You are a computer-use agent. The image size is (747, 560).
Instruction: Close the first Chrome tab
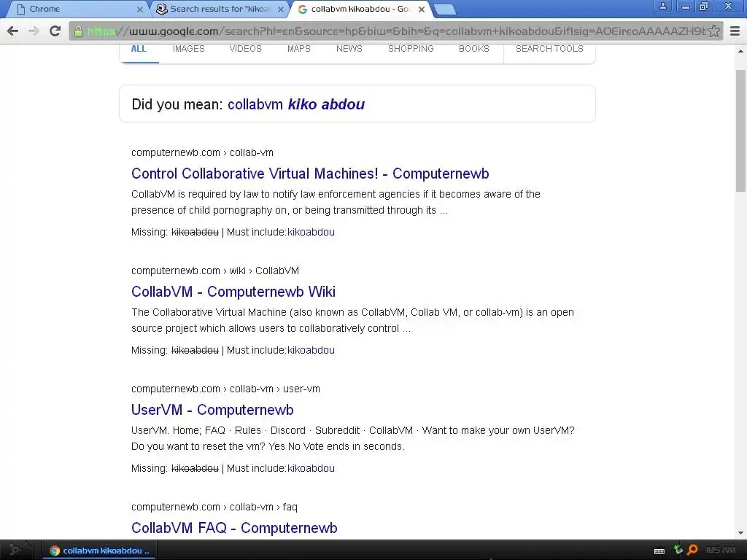139,9
